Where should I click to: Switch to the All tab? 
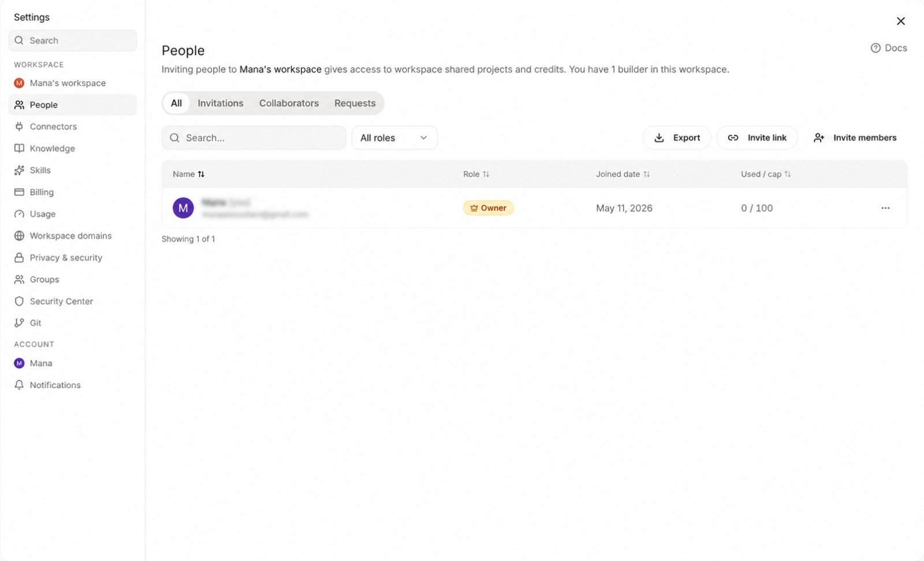pyautogui.click(x=176, y=103)
